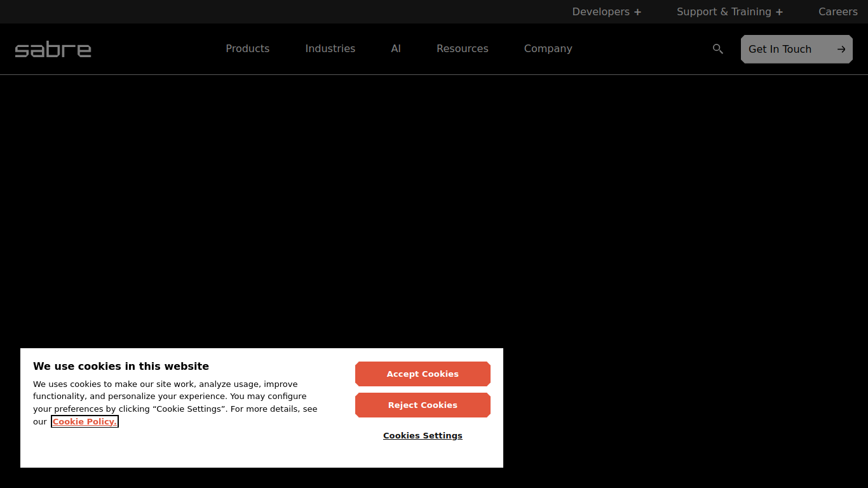Accept Cookies in the banner
The width and height of the screenshot is (868, 488).
click(423, 374)
